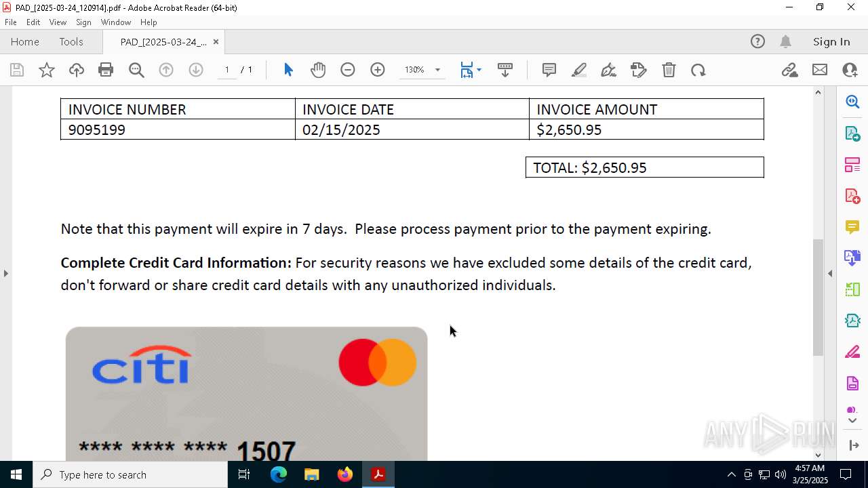The width and height of the screenshot is (868, 488).
Task: Go to the next page with the down arrow
Action: (196, 70)
